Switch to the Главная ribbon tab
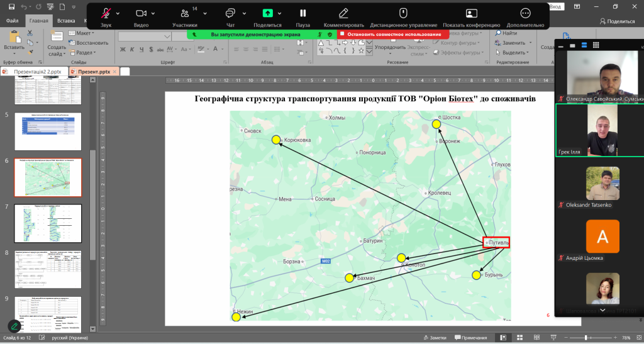The width and height of the screenshot is (644, 344). click(38, 21)
